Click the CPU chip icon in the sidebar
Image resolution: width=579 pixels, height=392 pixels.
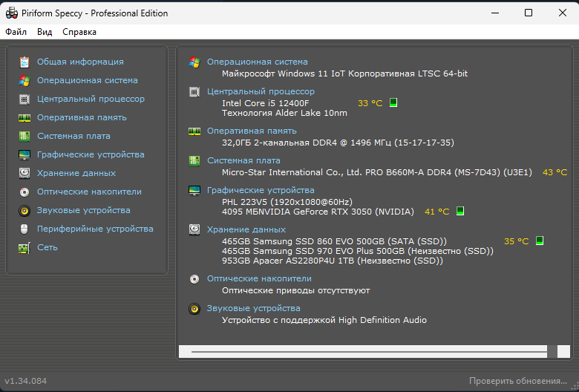pos(24,99)
